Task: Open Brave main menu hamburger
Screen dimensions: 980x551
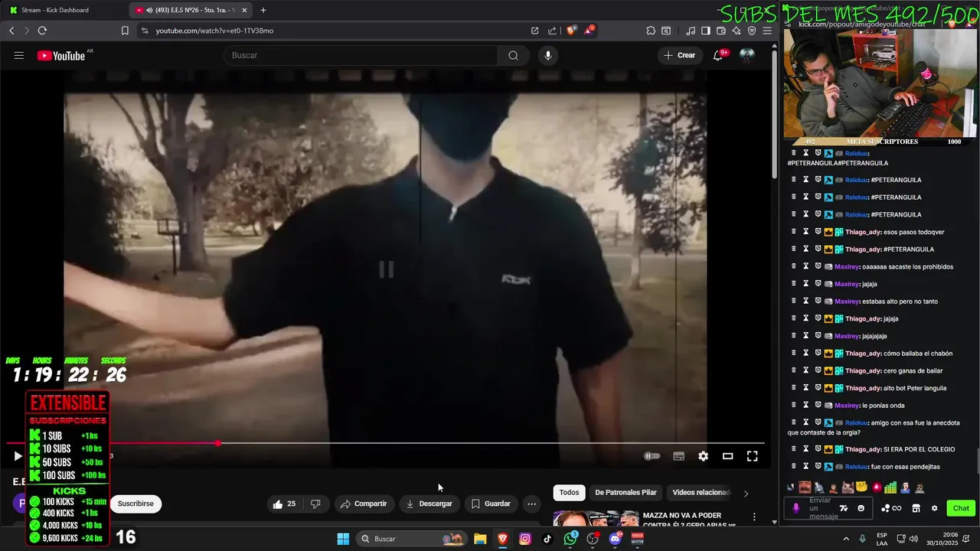Action: coord(767,31)
